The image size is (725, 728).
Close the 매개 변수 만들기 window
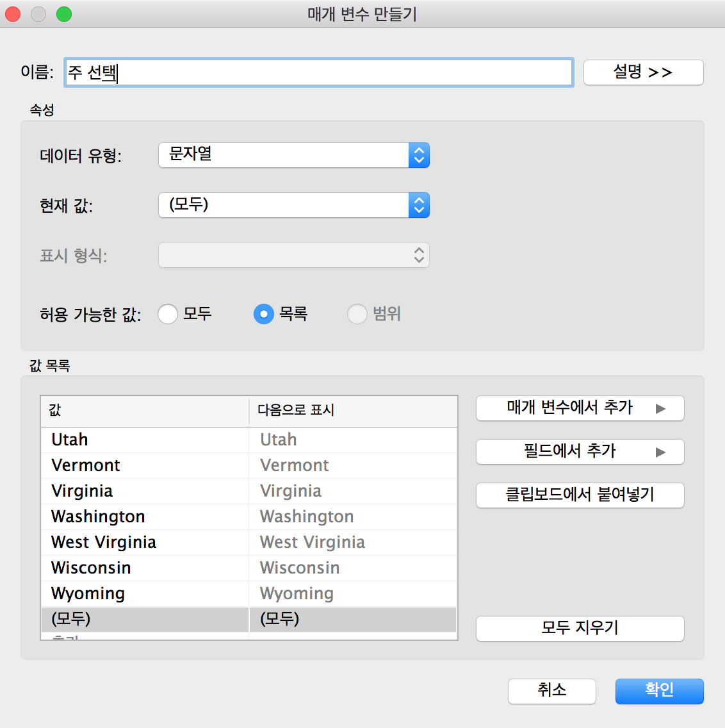pos(13,14)
